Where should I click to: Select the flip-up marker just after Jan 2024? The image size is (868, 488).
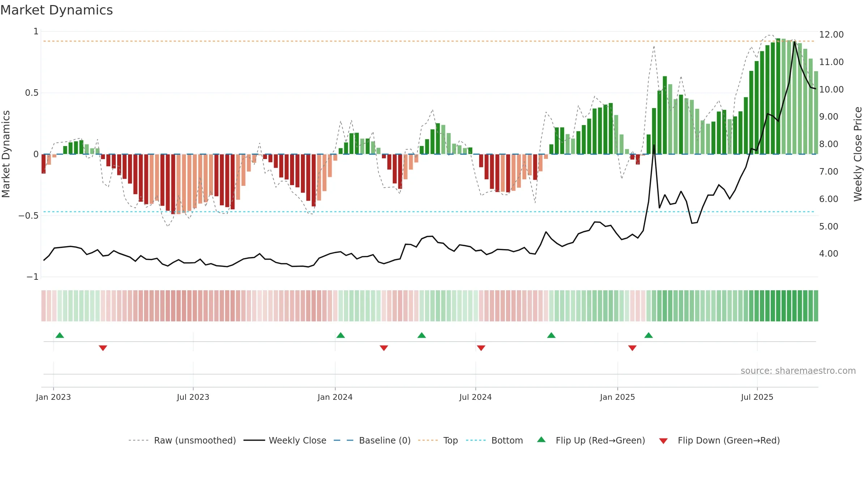341,335
